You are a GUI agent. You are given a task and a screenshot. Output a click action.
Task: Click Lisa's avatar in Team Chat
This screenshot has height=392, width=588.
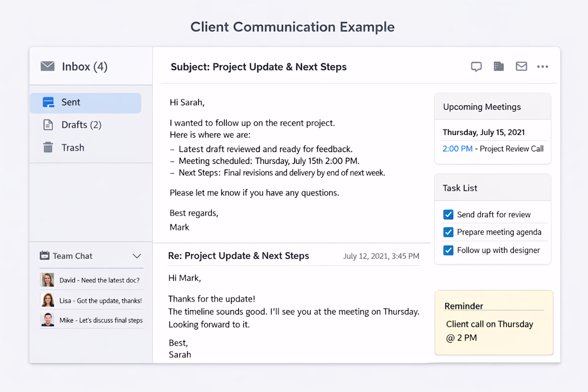coord(47,300)
